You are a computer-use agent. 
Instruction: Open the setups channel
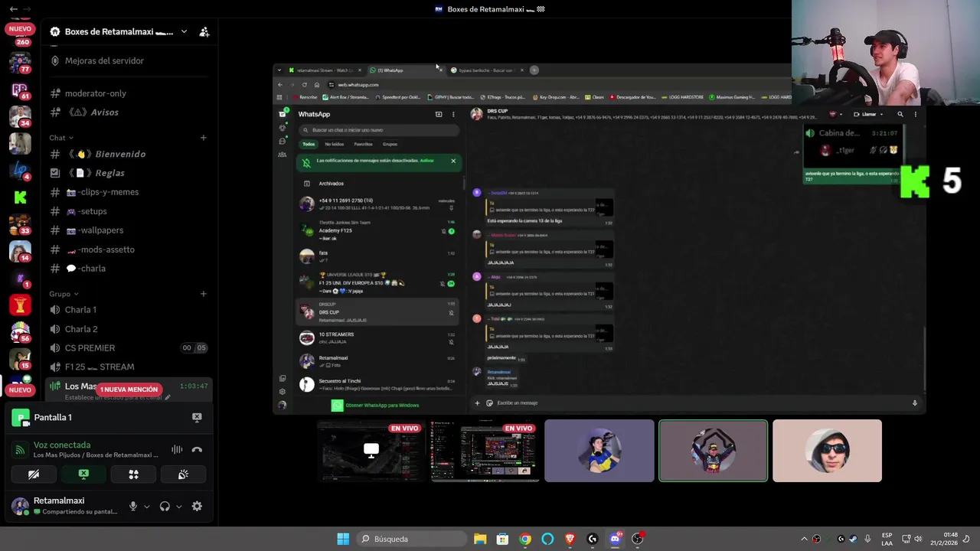(x=128, y=211)
